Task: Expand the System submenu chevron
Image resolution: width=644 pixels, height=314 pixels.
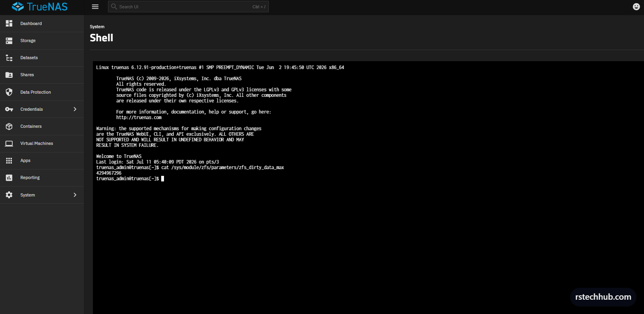Action: 75,195
